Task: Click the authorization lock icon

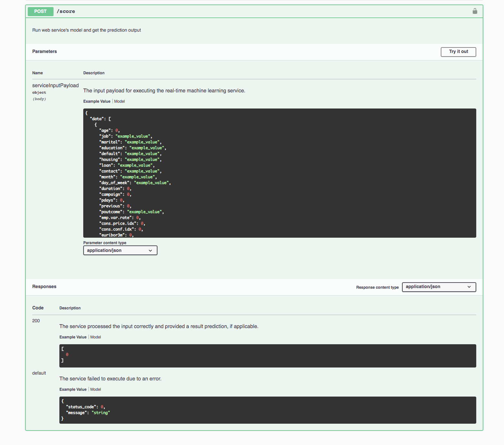Action: (475, 11)
